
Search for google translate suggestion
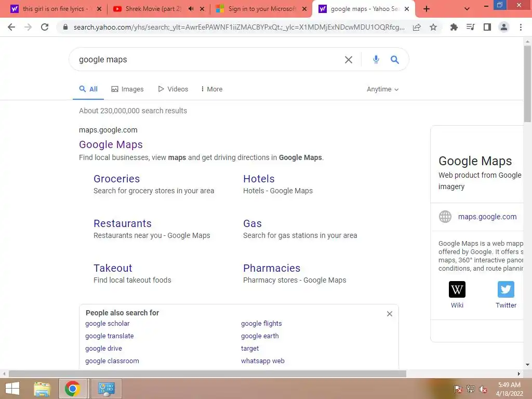coord(109,336)
